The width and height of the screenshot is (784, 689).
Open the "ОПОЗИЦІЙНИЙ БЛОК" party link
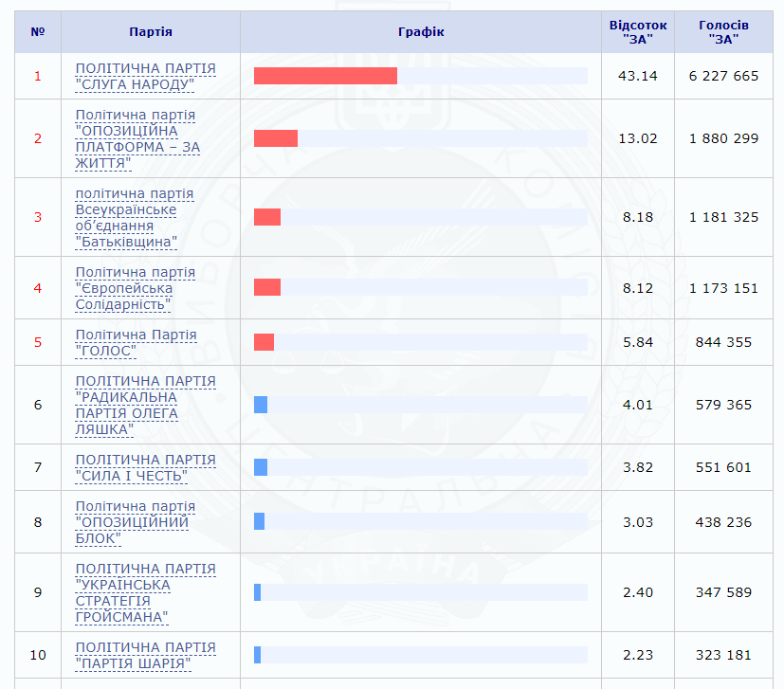coord(136,522)
